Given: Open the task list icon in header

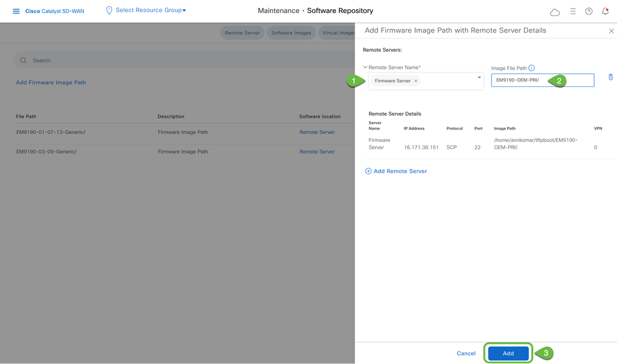Looking at the screenshot, I should (573, 11).
